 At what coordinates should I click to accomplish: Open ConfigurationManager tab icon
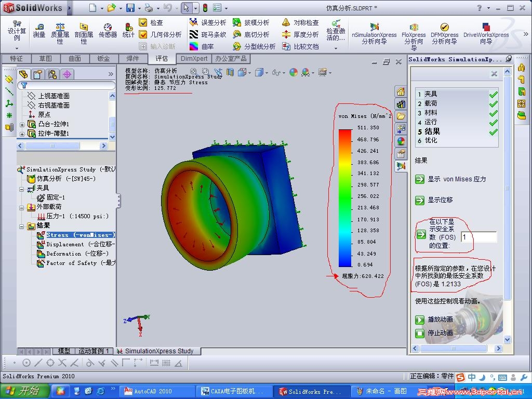52,74
